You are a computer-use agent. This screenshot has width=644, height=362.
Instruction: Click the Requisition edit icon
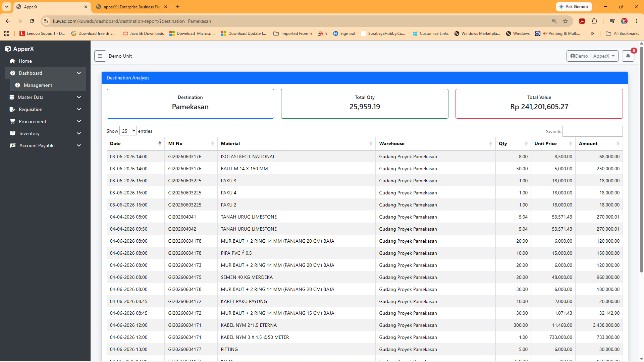click(12, 109)
